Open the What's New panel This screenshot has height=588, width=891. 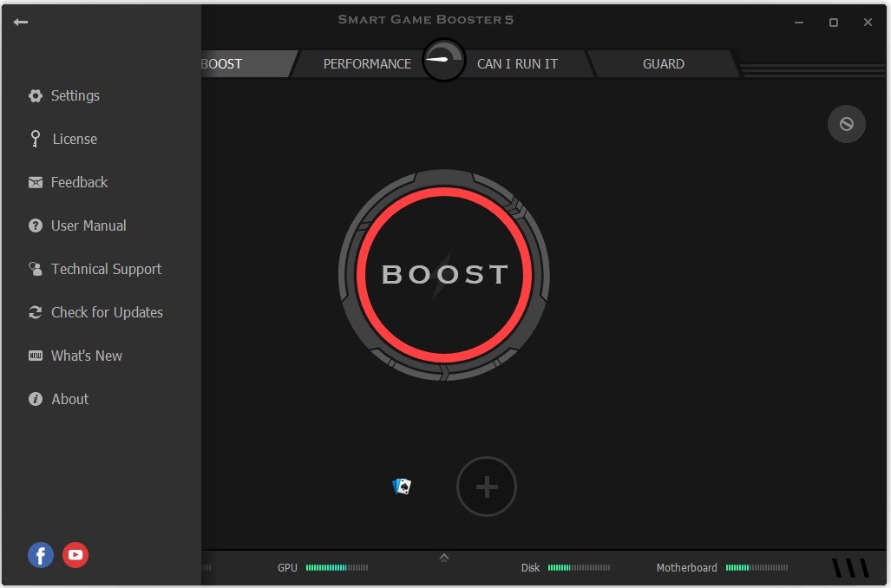pos(35,356)
